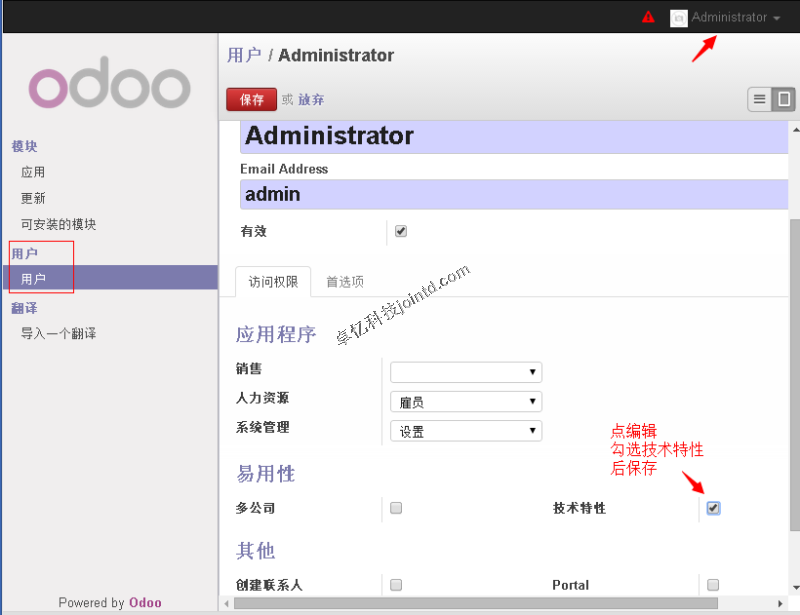This screenshot has width=800, height=615.
Task: Switch to form view icon
Action: 784,99
